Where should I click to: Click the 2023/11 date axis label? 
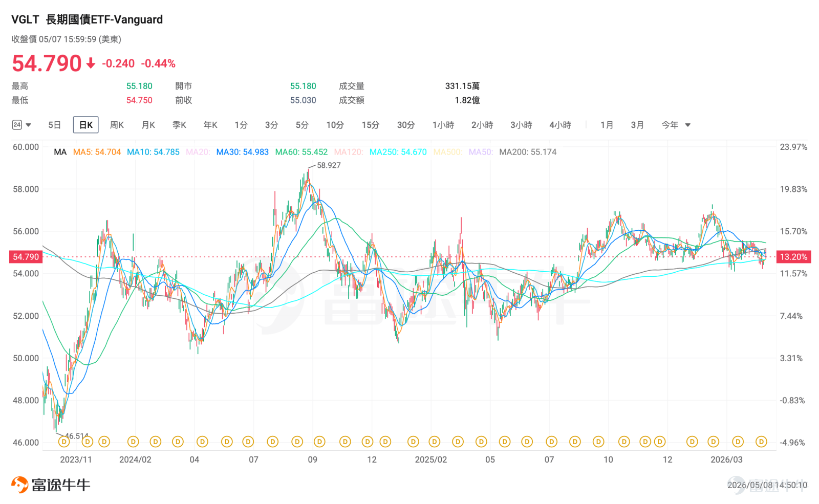pos(76,459)
